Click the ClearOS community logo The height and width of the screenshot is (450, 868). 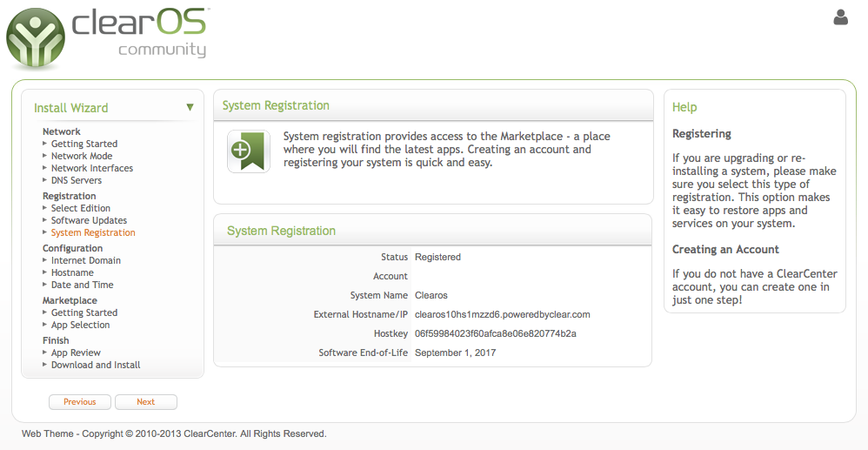pyautogui.click(x=107, y=37)
